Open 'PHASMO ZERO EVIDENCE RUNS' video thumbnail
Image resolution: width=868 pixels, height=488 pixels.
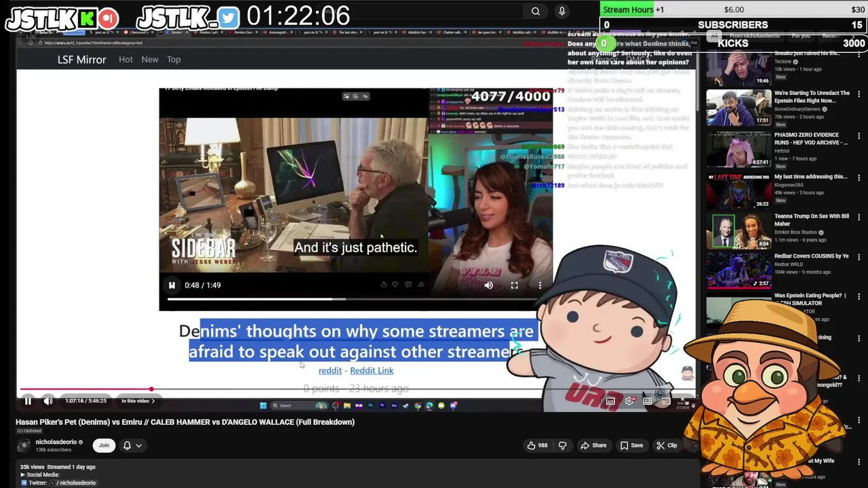[x=738, y=149]
